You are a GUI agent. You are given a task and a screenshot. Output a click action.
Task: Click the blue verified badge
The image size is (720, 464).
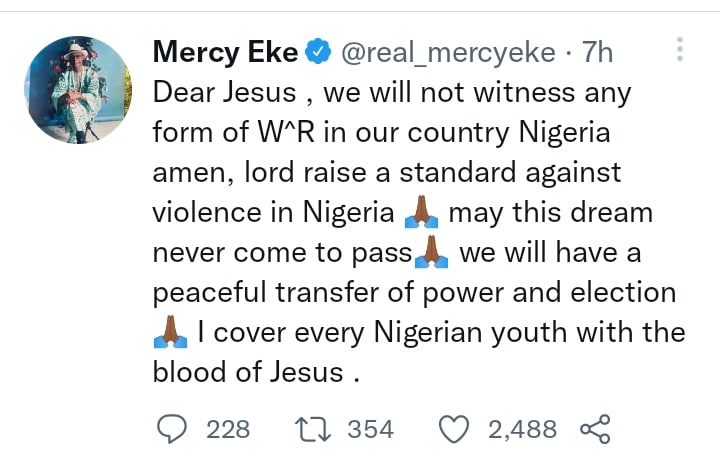coord(318,51)
